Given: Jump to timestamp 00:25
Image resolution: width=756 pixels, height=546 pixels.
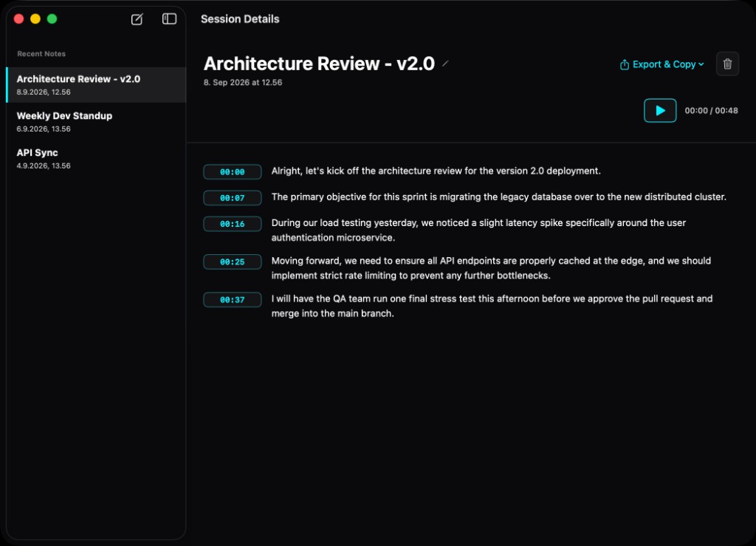Looking at the screenshot, I should pos(233,262).
